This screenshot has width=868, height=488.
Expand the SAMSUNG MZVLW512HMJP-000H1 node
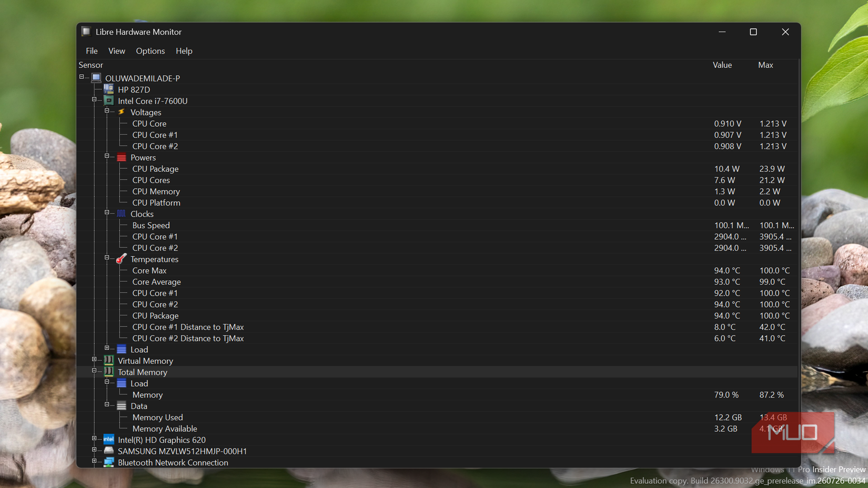tap(94, 450)
